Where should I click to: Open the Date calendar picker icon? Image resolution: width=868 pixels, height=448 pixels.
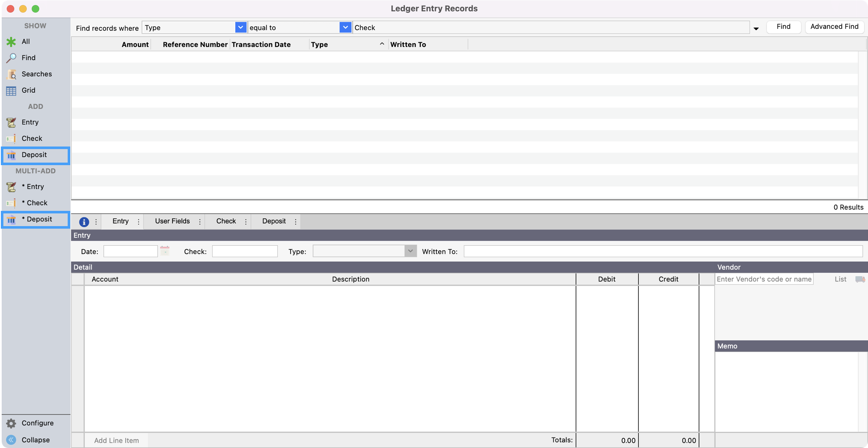coord(165,251)
